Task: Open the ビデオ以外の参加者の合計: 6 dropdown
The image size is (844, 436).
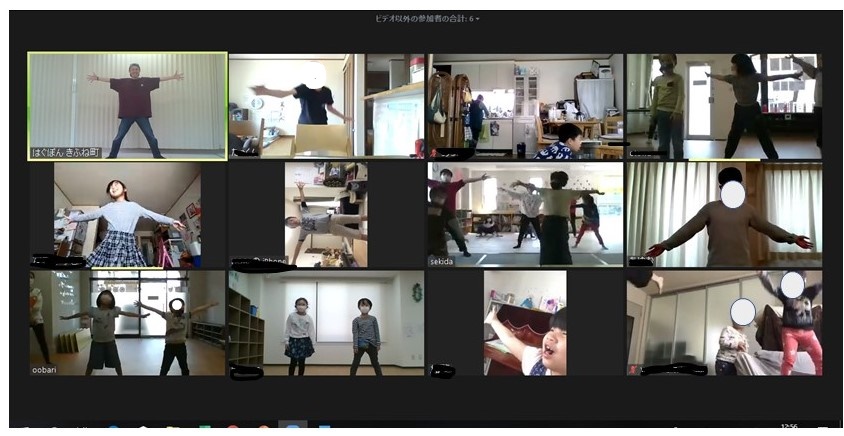Action: pos(427,19)
